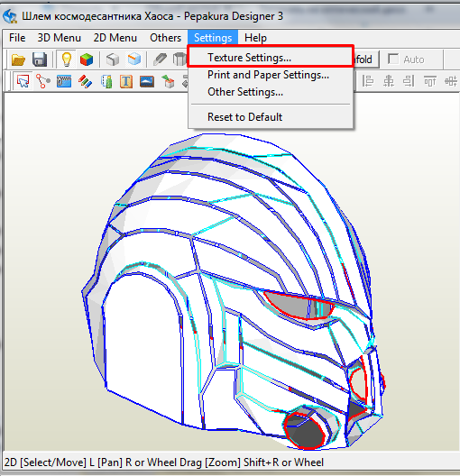Select the Select/Move arrow tool
This screenshot has width=460, height=476.
pos(23,81)
